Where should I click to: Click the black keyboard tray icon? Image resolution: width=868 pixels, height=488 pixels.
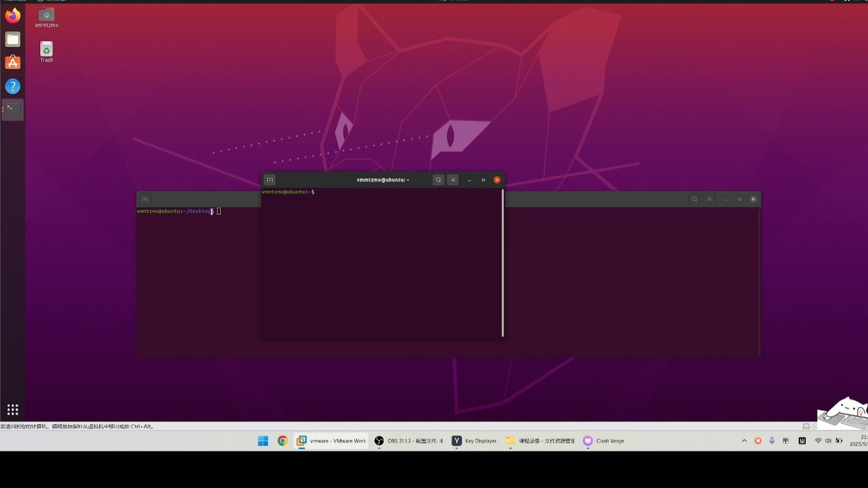802,441
